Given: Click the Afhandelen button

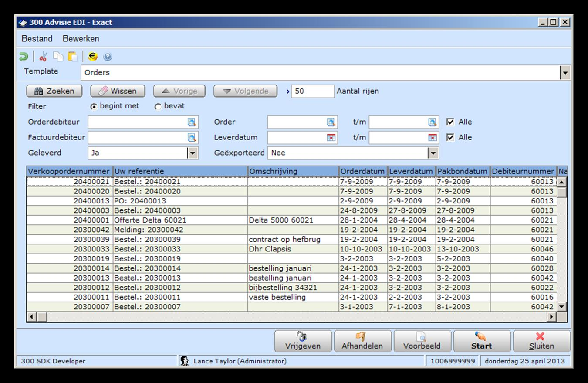Looking at the screenshot, I should click(362, 341).
